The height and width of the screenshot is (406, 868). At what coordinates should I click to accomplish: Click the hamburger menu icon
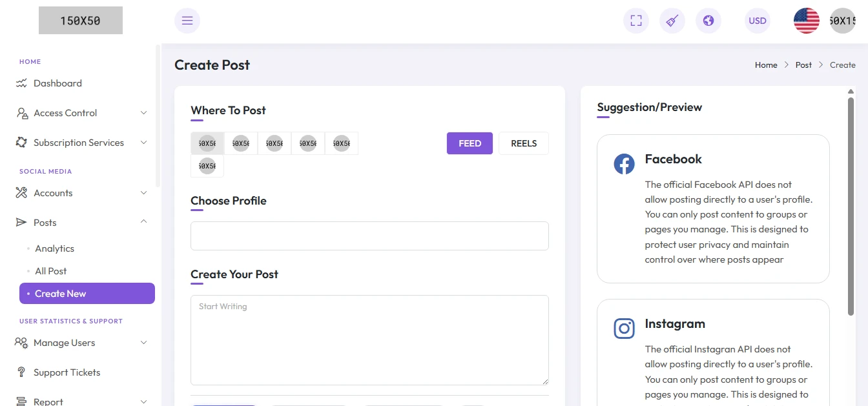pos(187,21)
